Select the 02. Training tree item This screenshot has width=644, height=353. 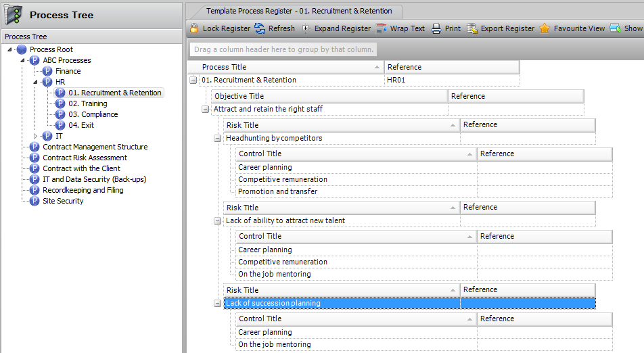click(x=87, y=103)
